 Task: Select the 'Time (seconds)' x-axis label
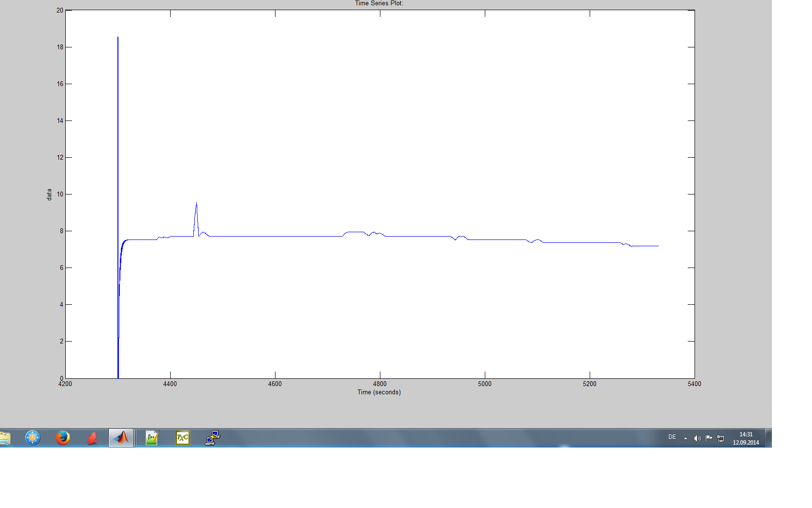(379, 392)
